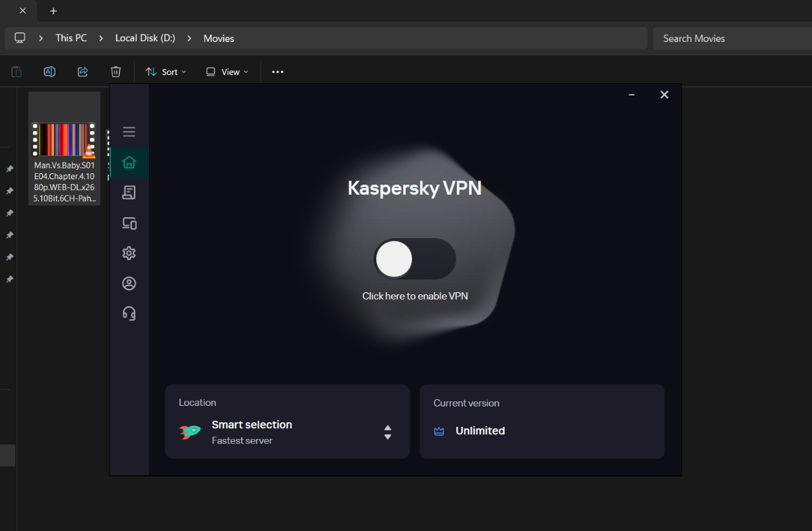Expand the chevron before This PC
The image size is (812, 531).
pos(41,38)
